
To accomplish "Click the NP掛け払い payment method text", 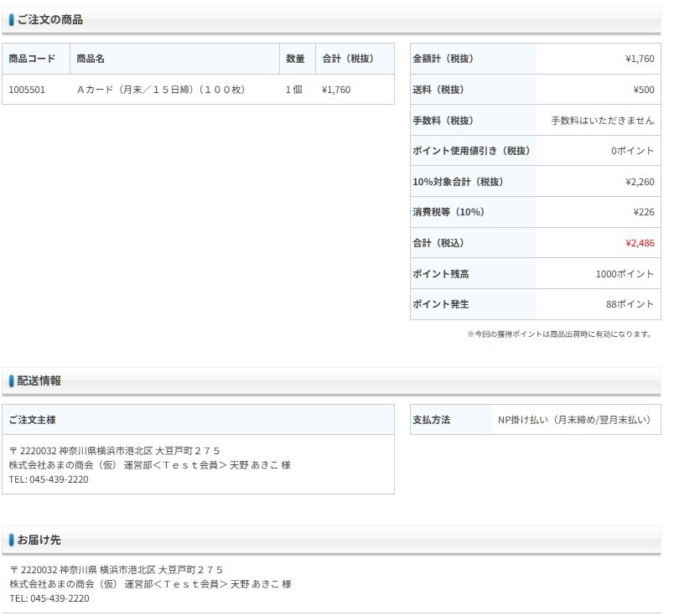I will (575, 420).
